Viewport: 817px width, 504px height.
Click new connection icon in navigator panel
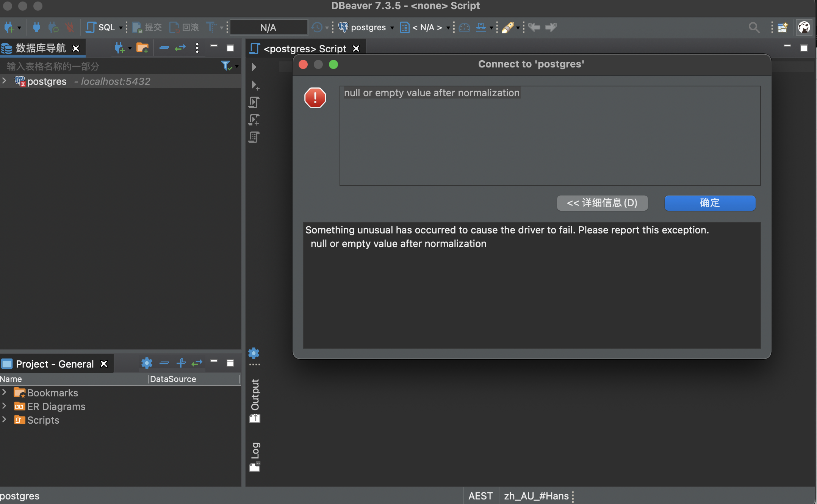[x=120, y=48]
